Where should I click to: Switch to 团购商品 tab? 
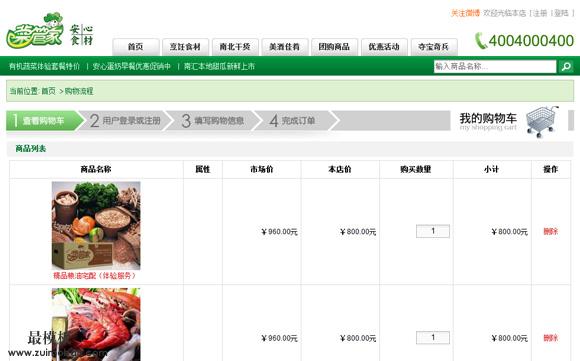pyautogui.click(x=334, y=47)
